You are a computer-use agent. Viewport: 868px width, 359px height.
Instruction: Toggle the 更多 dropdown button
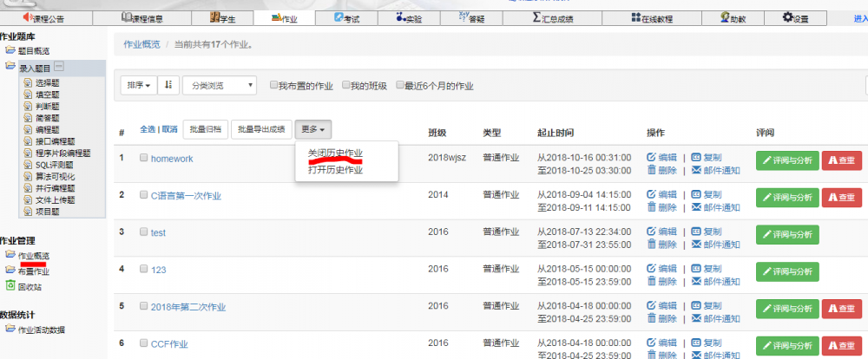point(313,129)
